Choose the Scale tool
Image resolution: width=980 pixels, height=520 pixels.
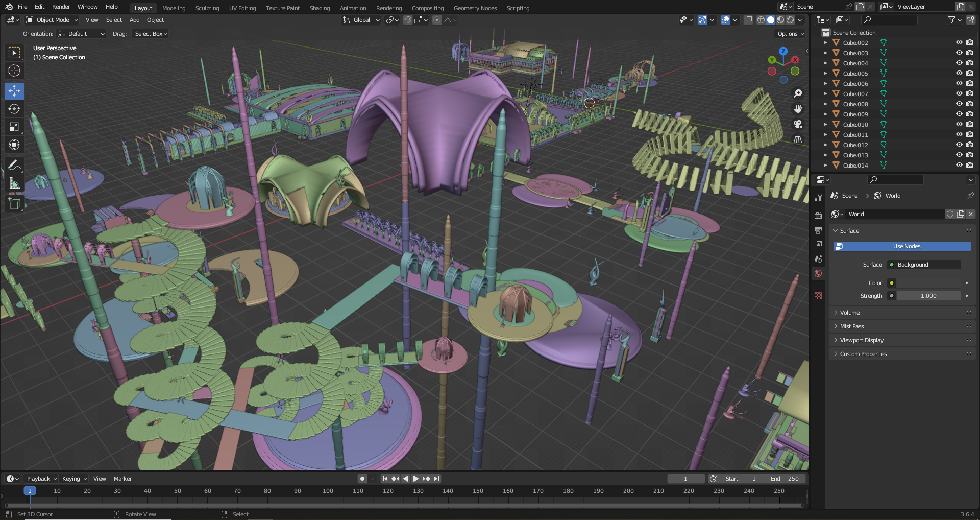point(14,127)
